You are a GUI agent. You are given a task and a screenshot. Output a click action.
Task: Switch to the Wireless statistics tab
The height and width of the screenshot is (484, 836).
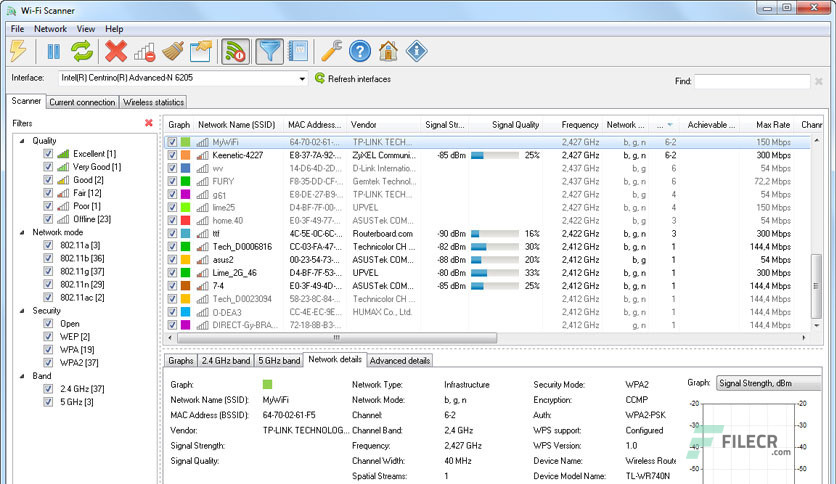tap(153, 102)
